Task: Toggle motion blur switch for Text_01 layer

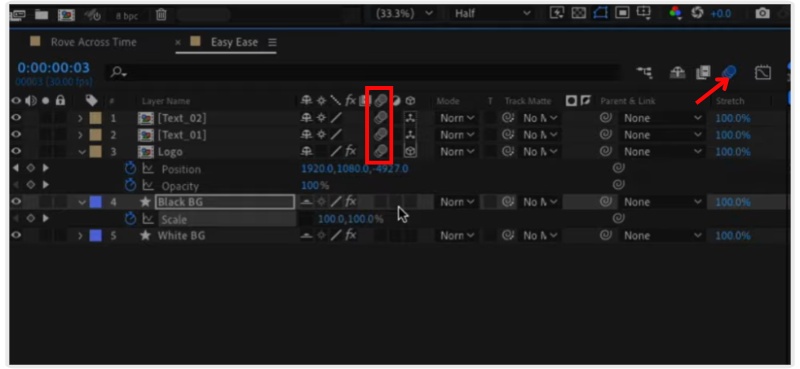Action: pos(380,135)
